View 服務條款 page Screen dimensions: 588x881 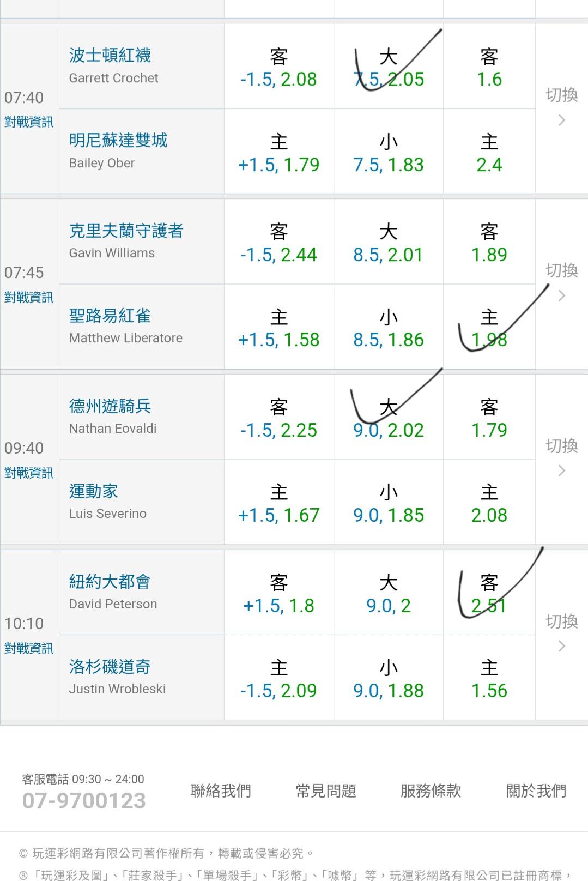point(431,791)
